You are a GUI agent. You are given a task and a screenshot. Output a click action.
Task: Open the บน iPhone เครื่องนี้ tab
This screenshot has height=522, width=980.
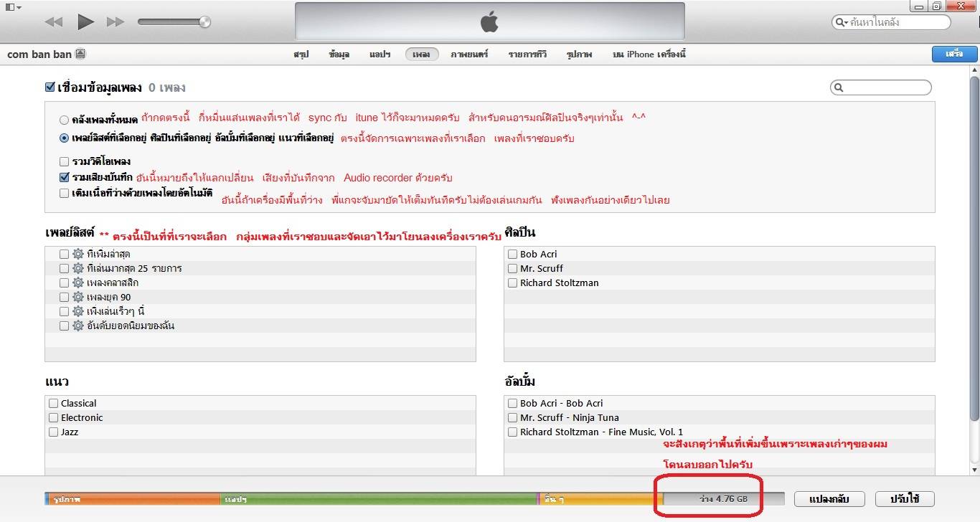tap(649, 54)
